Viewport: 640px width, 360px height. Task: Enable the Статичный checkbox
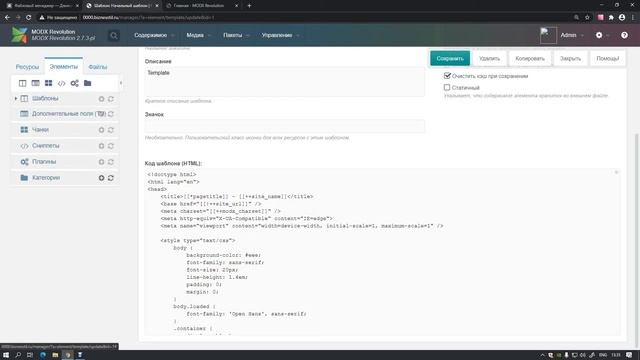pos(447,87)
